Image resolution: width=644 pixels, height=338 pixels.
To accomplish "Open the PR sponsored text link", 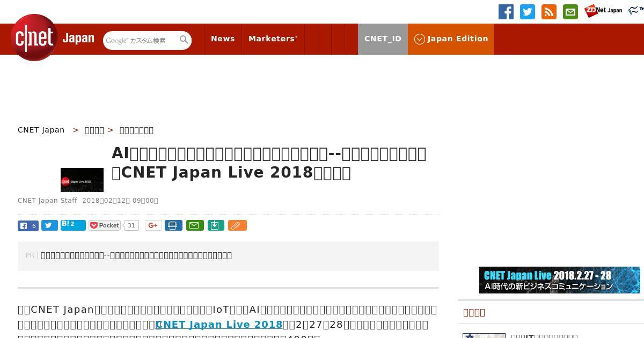I will [136, 255].
